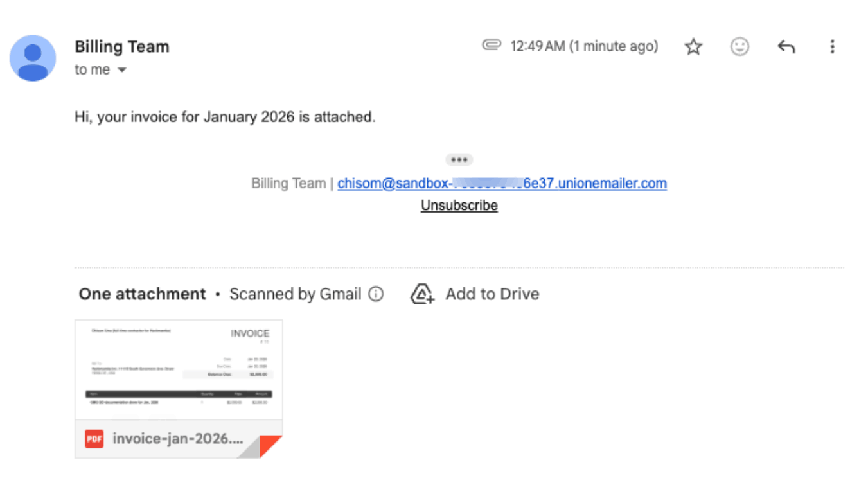868x494 pixels.
Task: Click the 'to me' recipient text
Action: pyautogui.click(x=92, y=69)
